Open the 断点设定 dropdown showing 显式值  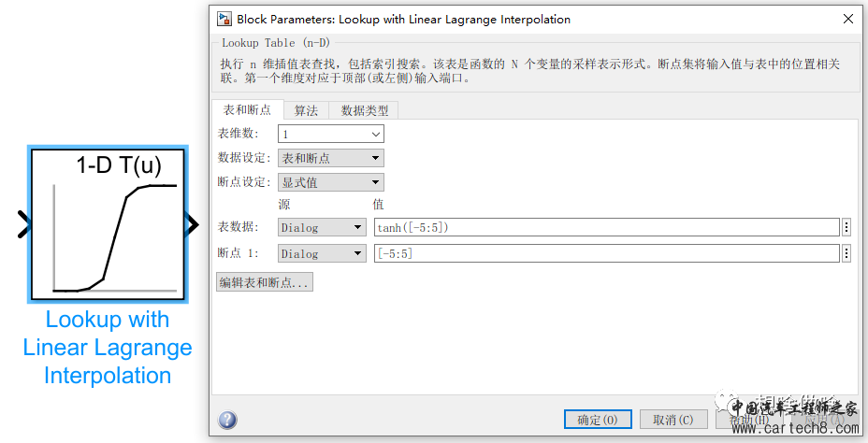331,182
